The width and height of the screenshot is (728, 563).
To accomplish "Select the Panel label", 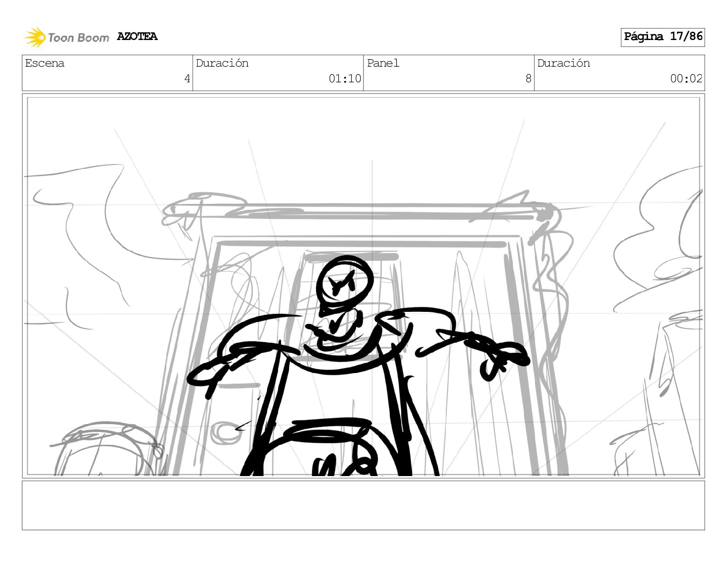I will [383, 63].
